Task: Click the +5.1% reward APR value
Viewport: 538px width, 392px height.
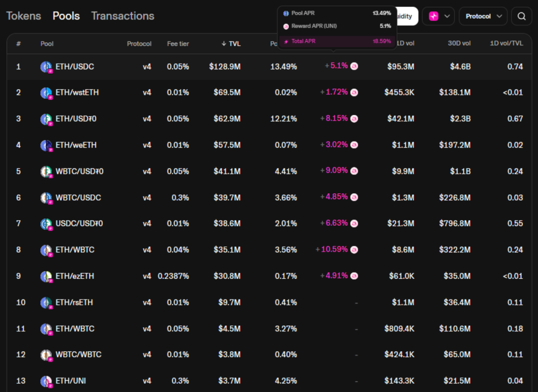Action: 336,65
